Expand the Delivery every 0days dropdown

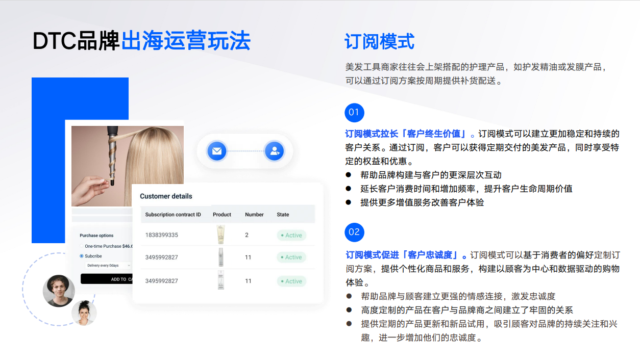108,266
